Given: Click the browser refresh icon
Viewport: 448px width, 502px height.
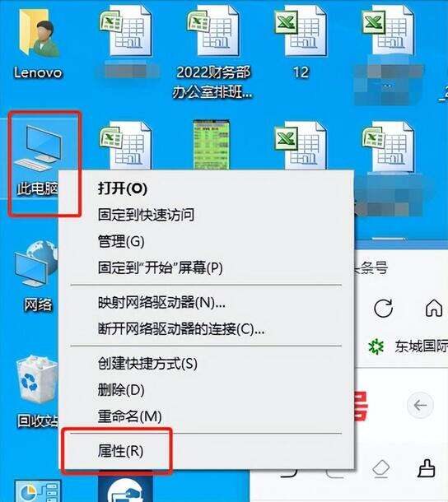Looking at the screenshot, I should pyautogui.click(x=383, y=309).
